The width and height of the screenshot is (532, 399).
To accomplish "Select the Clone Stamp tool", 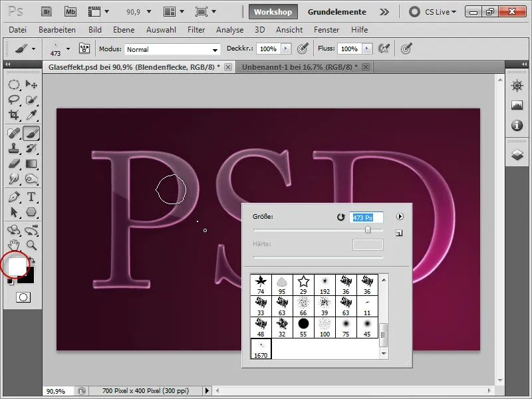I will [14, 148].
